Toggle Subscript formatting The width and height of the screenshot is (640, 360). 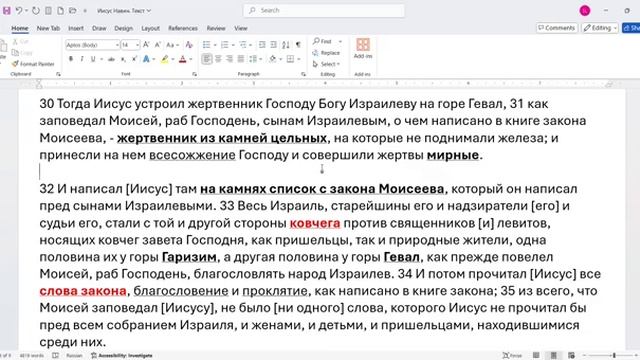123,59
